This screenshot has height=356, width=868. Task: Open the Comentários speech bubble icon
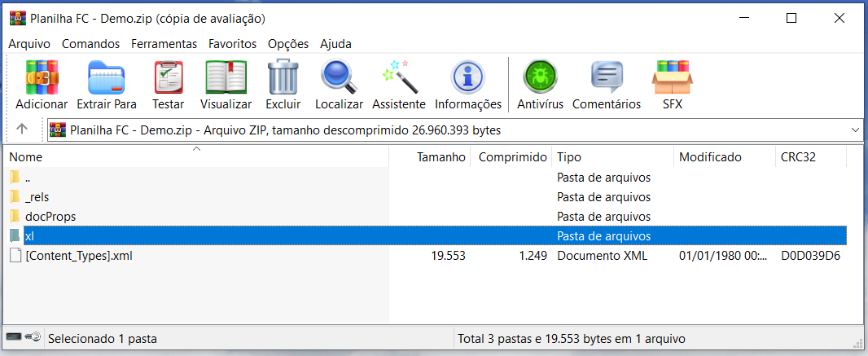coord(607,77)
